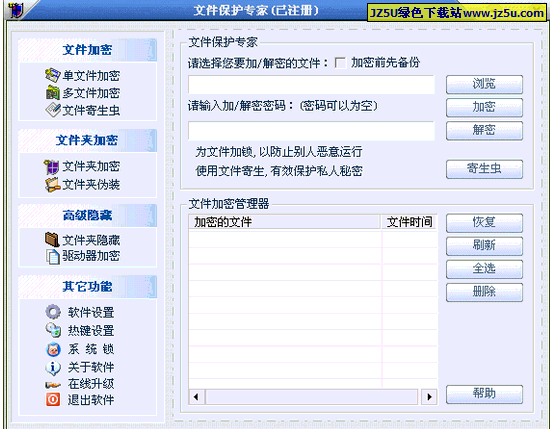Open 关于软件 about entry

(91, 367)
